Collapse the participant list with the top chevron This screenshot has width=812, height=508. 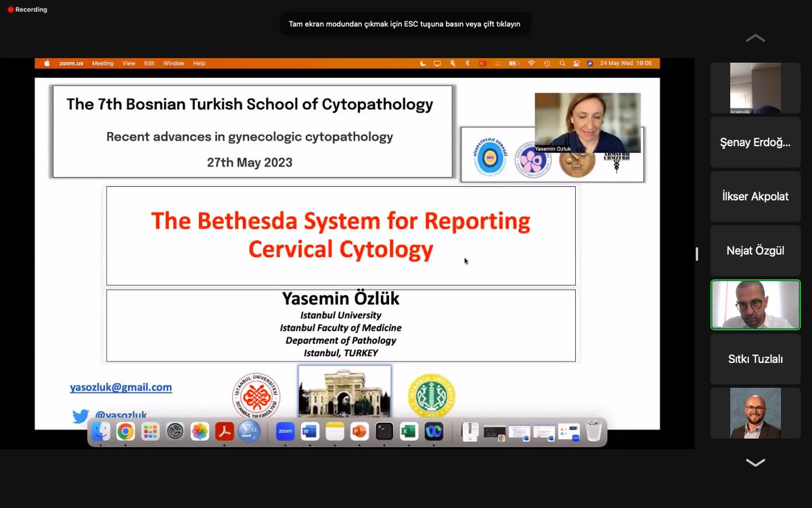[754, 39]
